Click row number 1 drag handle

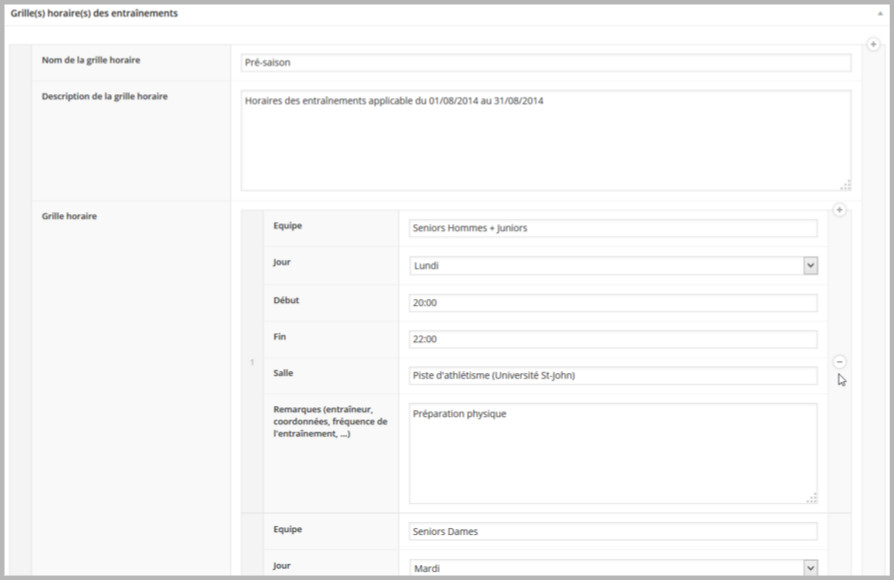[252, 362]
